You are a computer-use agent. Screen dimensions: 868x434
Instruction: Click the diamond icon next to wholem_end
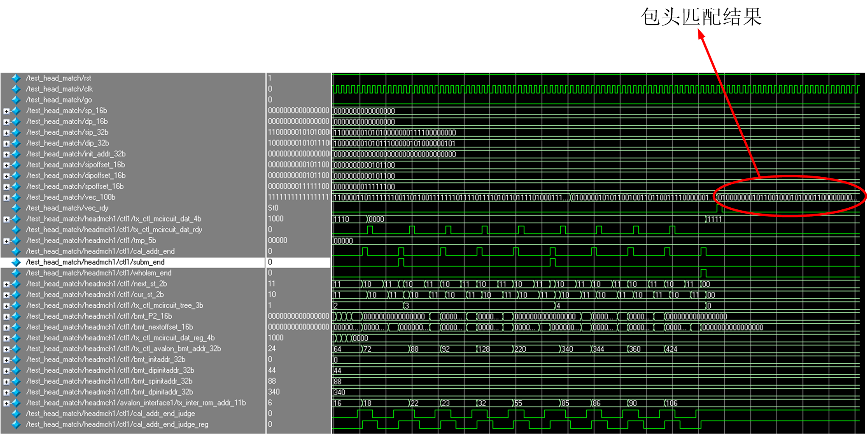16,273
